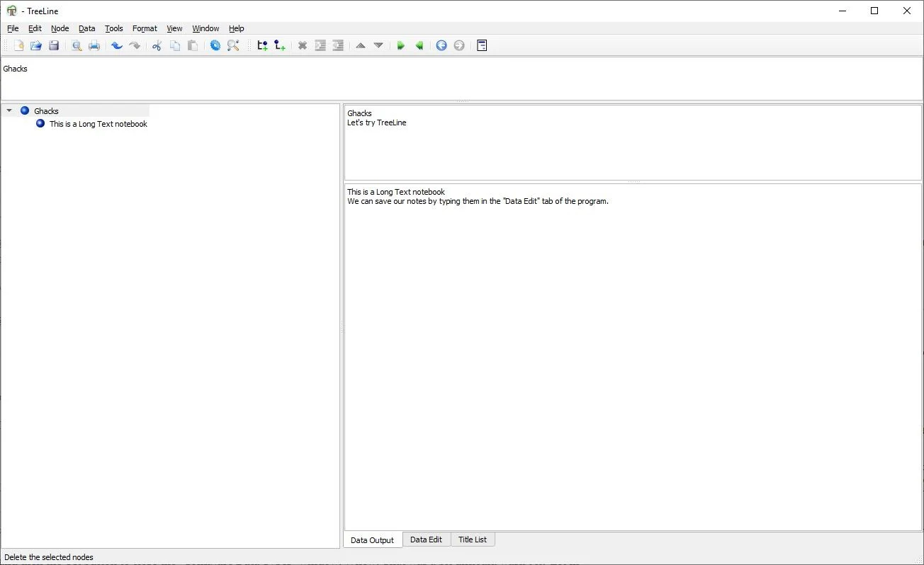The height and width of the screenshot is (565, 924).
Task: Save the file with the floppy disk icon
Action: [54, 45]
